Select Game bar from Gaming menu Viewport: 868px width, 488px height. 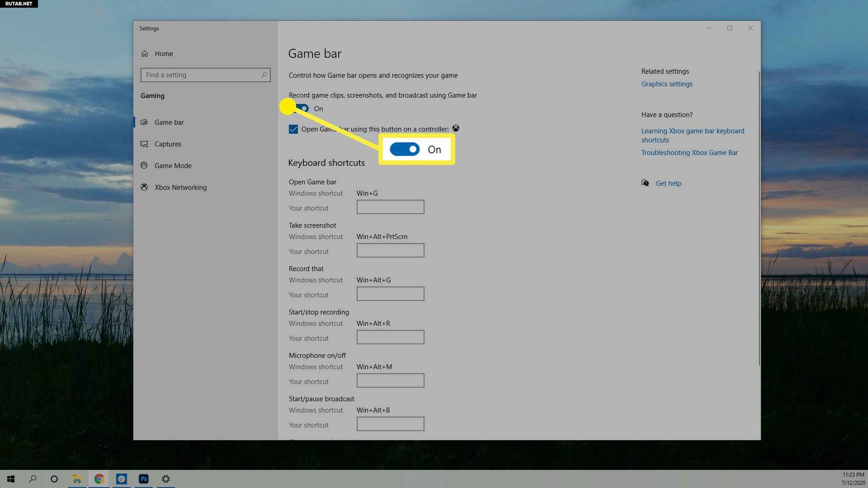click(x=170, y=122)
